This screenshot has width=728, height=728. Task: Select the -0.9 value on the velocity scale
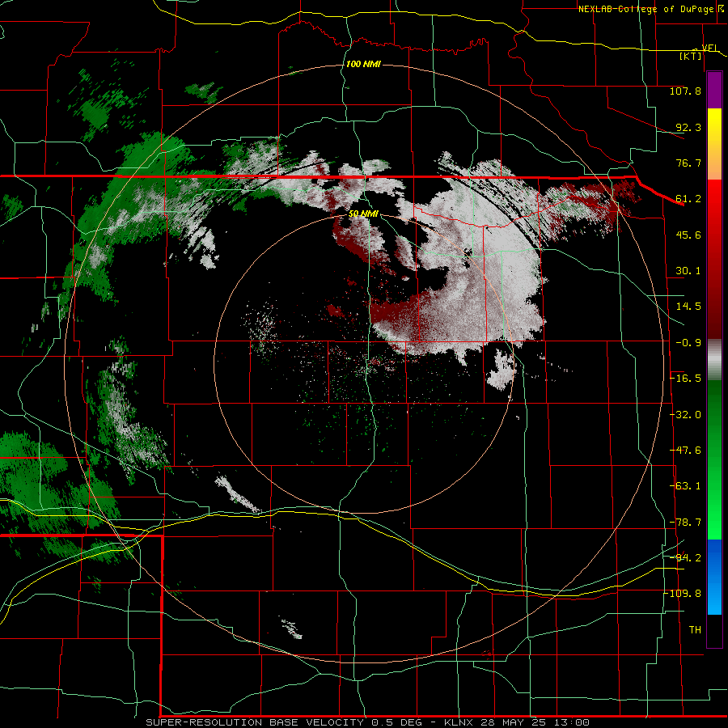coord(688,343)
